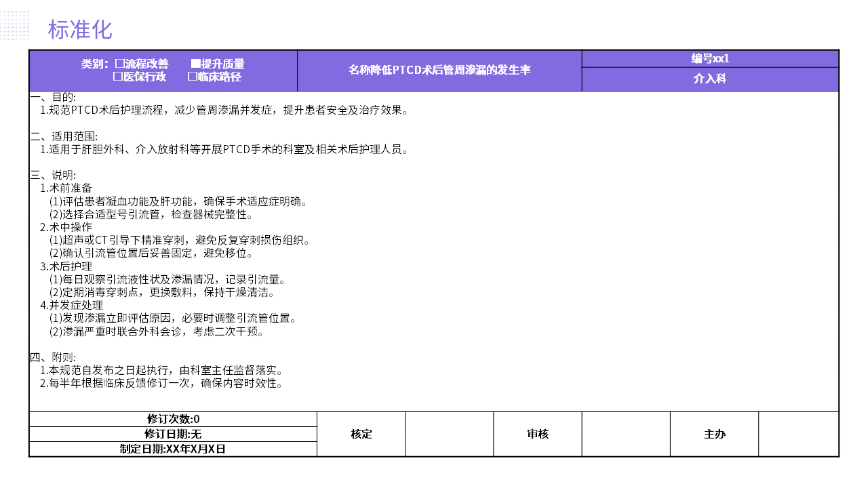
Task: Click the empty cell right of 审核
Action: pos(626,434)
